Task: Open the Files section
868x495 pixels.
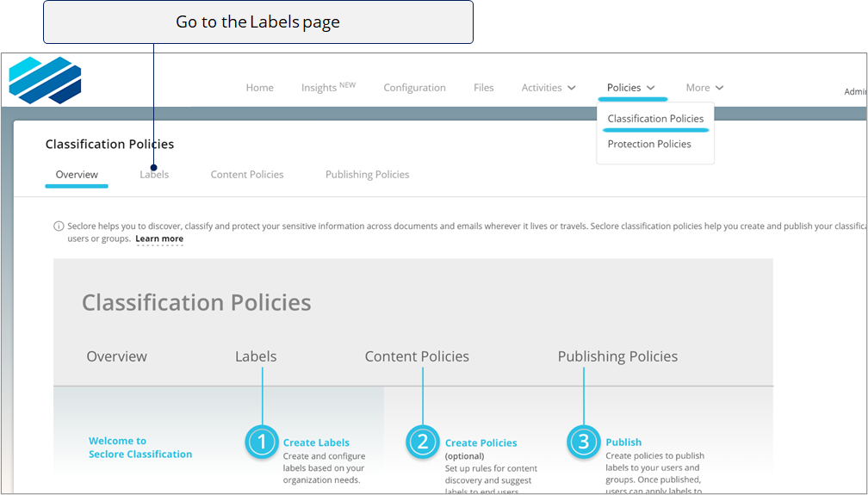Action: (x=484, y=88)
